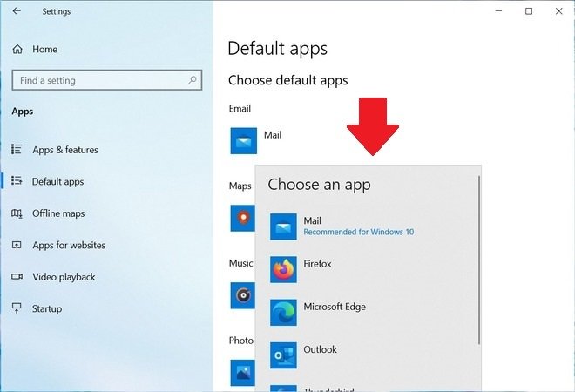Click the Apps section heading
Image resolution: width=575 pixels, height=392 pixels.
23,112
